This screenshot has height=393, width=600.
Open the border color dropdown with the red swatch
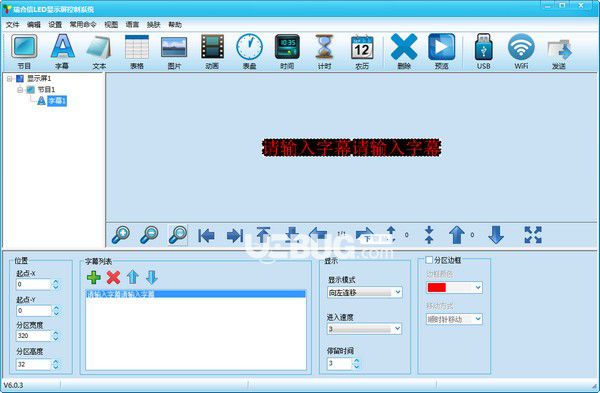454,287
